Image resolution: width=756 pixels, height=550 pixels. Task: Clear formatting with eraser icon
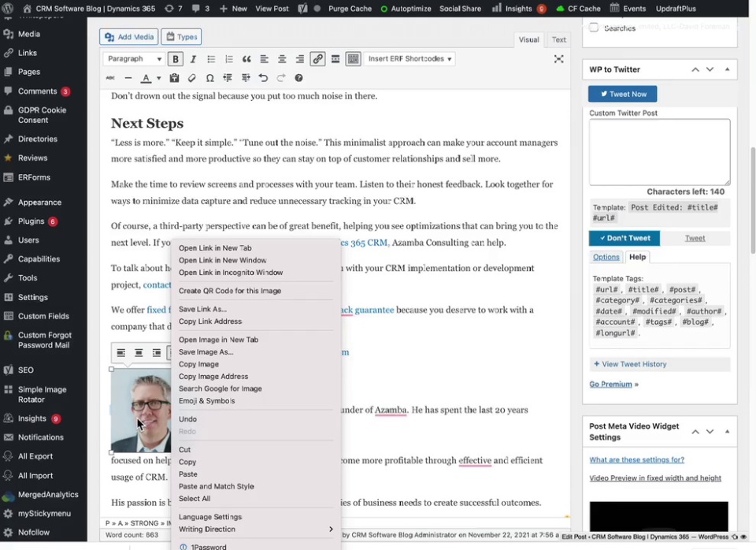[x=192, y=78]
